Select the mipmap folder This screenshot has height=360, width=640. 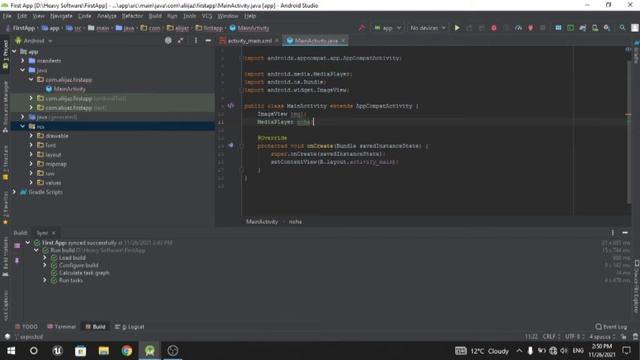pos(56,164)
